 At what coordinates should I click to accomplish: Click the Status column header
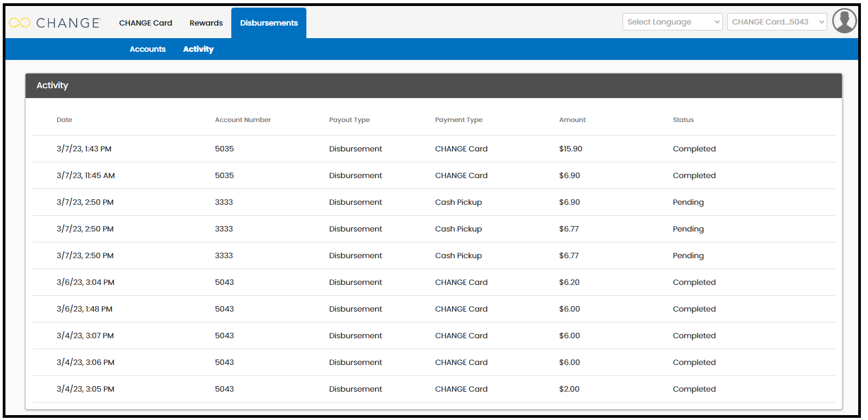click(x=683, y=120)
